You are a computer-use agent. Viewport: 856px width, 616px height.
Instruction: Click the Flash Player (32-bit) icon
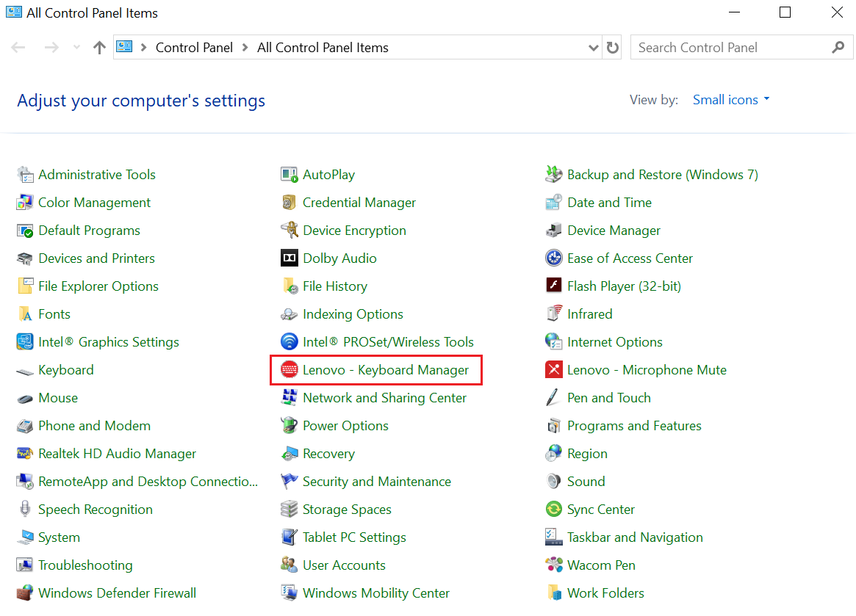(554, 286)
